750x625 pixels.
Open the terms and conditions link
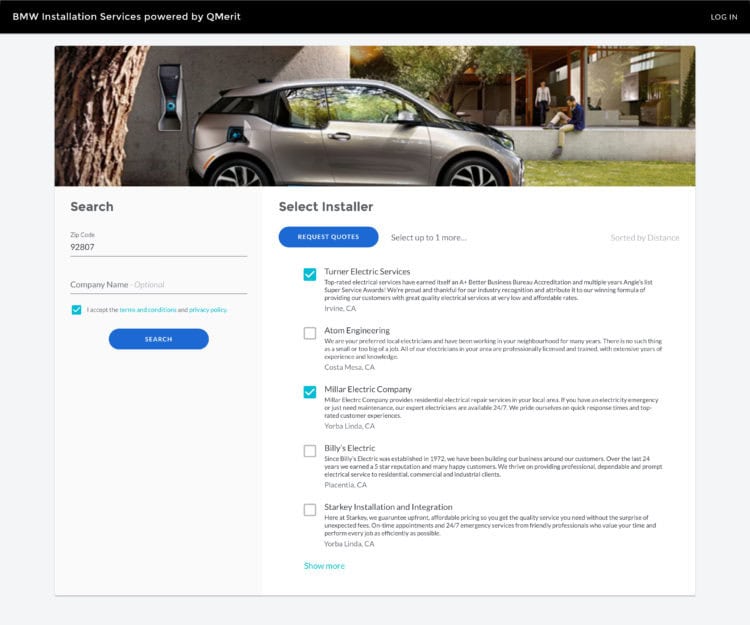[x=147, y=310]
